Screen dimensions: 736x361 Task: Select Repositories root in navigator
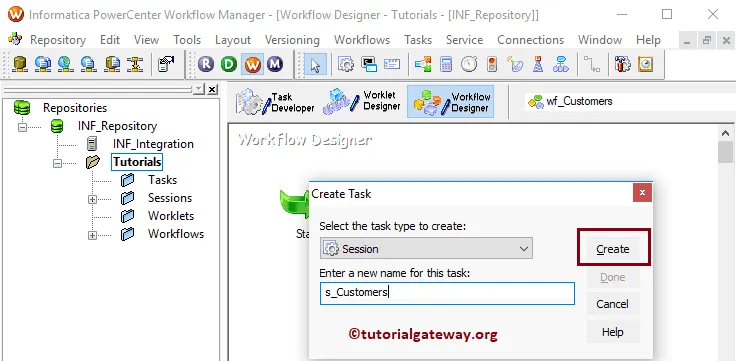75,108
